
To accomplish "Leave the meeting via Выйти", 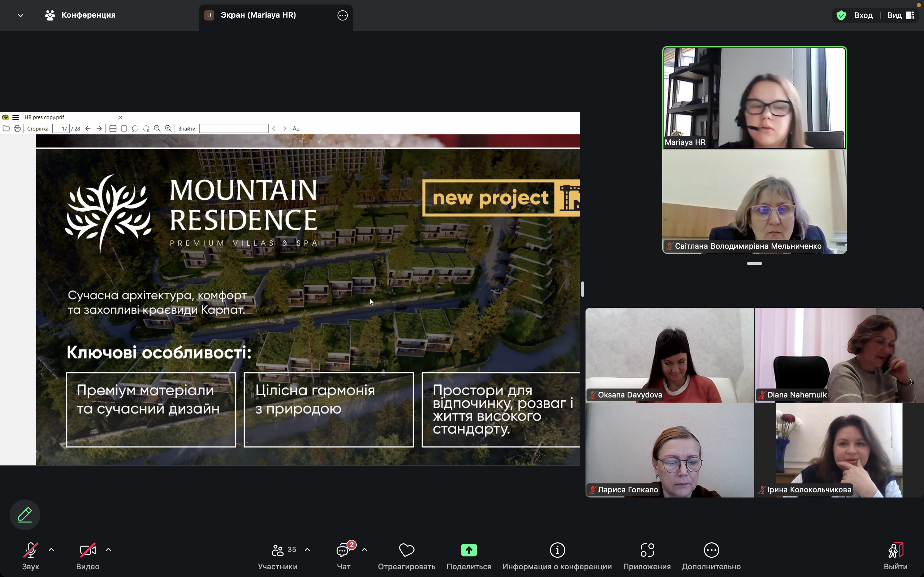I will pyautogui.click(x=895, y=550).
